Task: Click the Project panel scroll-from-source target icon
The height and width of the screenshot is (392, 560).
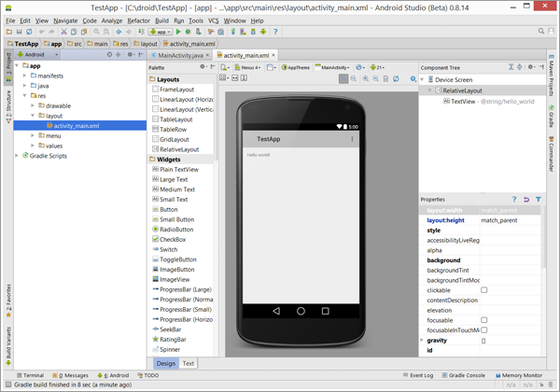Action: coord(109,55)
